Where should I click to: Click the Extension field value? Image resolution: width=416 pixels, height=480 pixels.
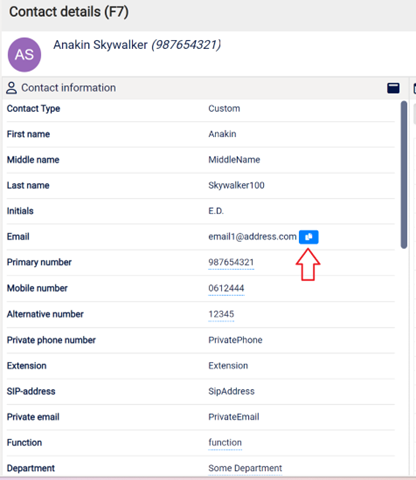tap(228, 366)
